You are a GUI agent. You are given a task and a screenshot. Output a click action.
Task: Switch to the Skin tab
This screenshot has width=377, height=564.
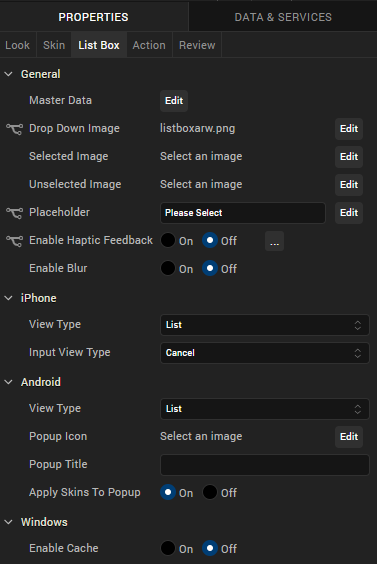(x=54, y=45)
